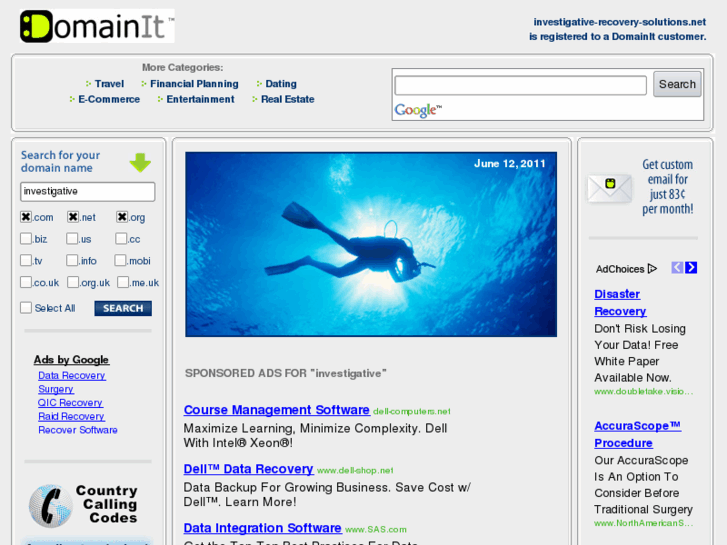Check the .info checkbox
Viewport: 727px width, 545px height.
[72, 260]
